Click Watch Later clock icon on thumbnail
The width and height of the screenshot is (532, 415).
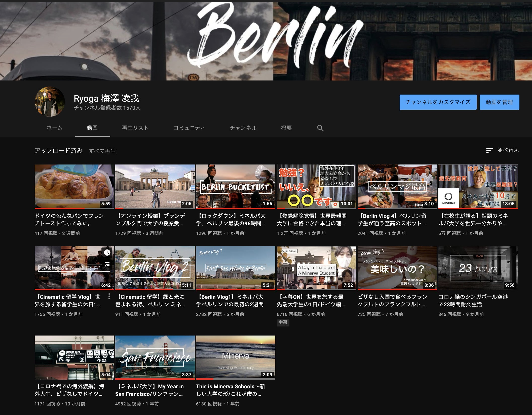click(107, 253)
